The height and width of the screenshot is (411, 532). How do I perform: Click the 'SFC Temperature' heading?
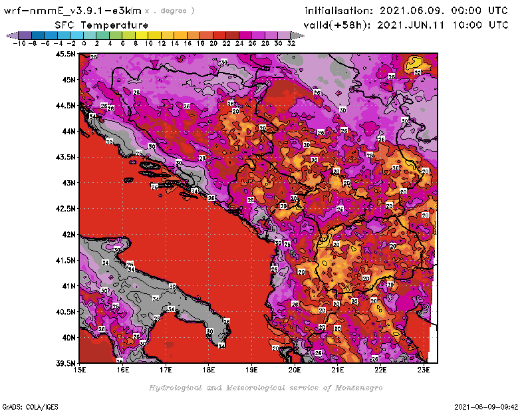click(x=102, y=25)
